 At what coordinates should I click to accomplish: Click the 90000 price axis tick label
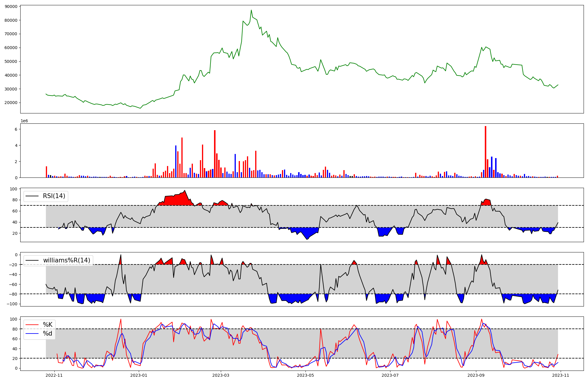pyautogui.click(x=11, y=6)
